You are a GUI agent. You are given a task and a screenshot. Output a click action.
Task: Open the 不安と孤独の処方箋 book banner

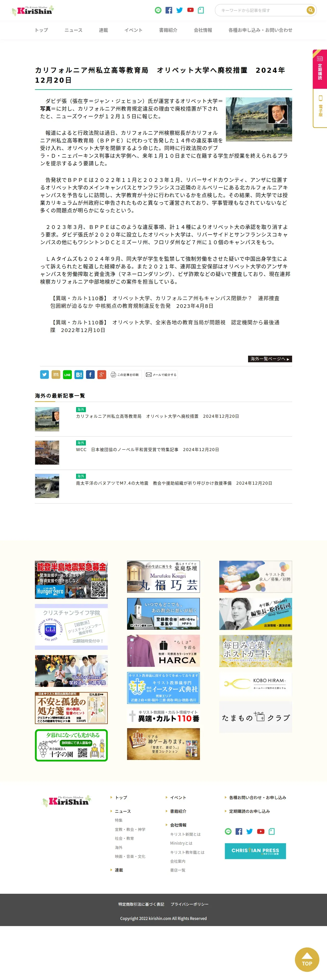click(71, 708)
